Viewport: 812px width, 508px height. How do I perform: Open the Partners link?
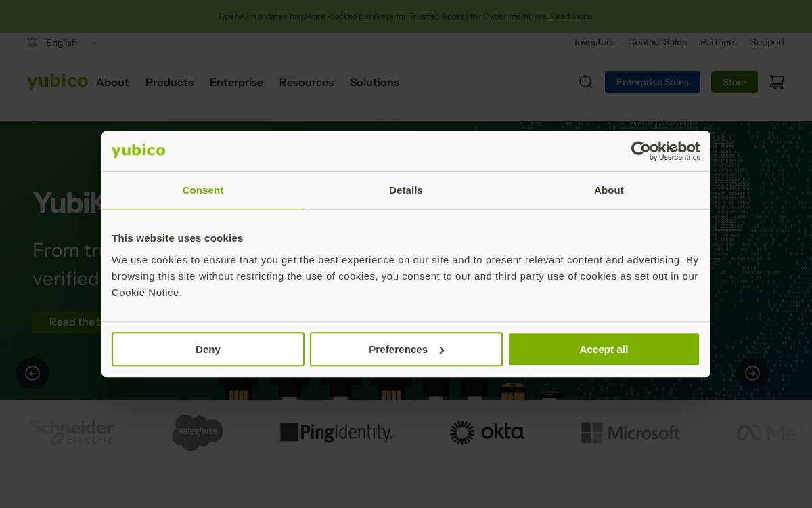pos(719,42)
